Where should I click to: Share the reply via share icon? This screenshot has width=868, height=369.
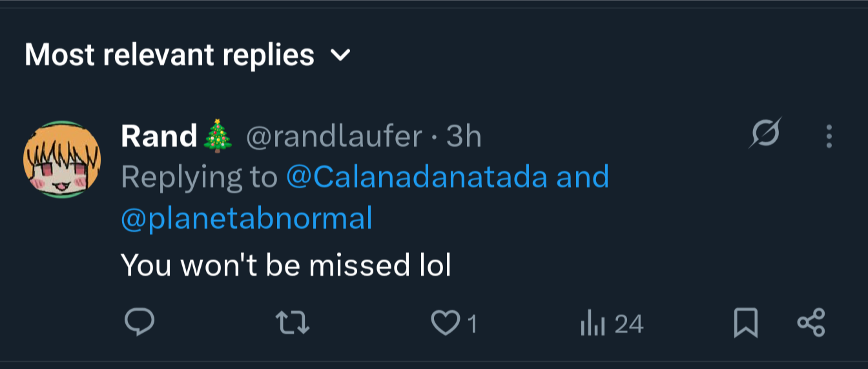tap(811, 322)
